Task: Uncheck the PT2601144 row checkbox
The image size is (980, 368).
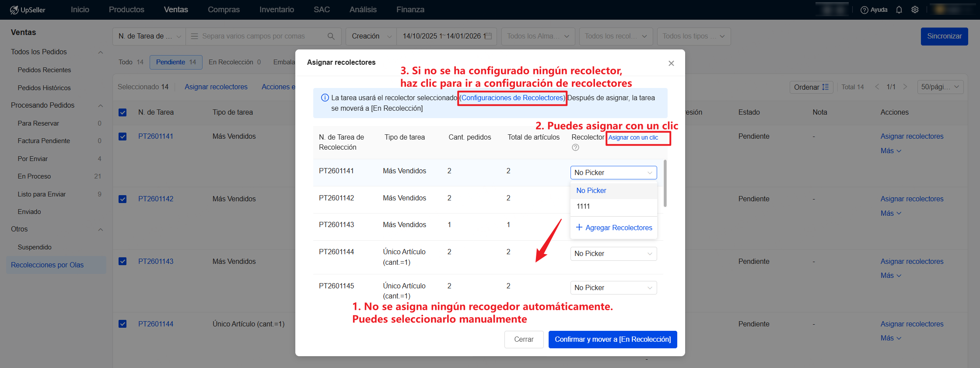Action: click(122, 324)
